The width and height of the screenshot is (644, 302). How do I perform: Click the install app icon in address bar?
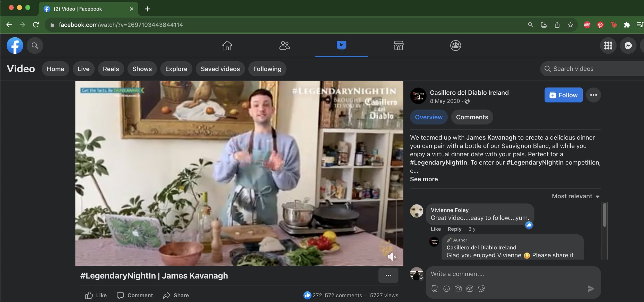click(544, 25)
